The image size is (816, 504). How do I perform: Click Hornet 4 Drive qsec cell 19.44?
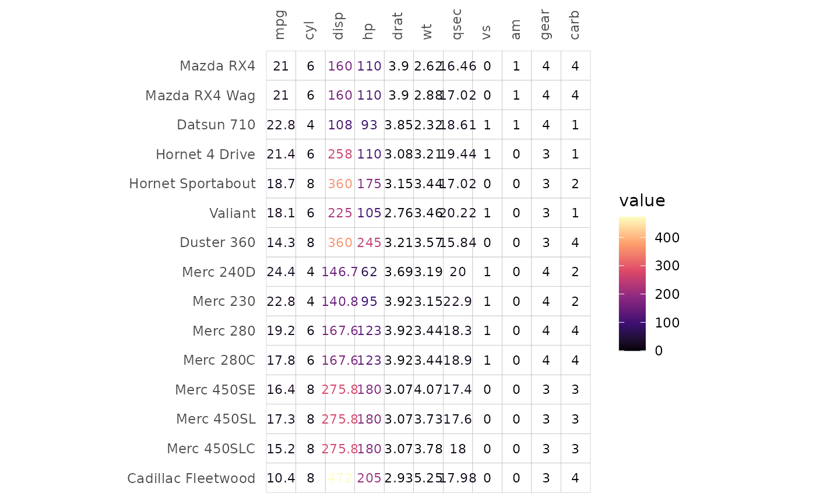coord(458,154)
